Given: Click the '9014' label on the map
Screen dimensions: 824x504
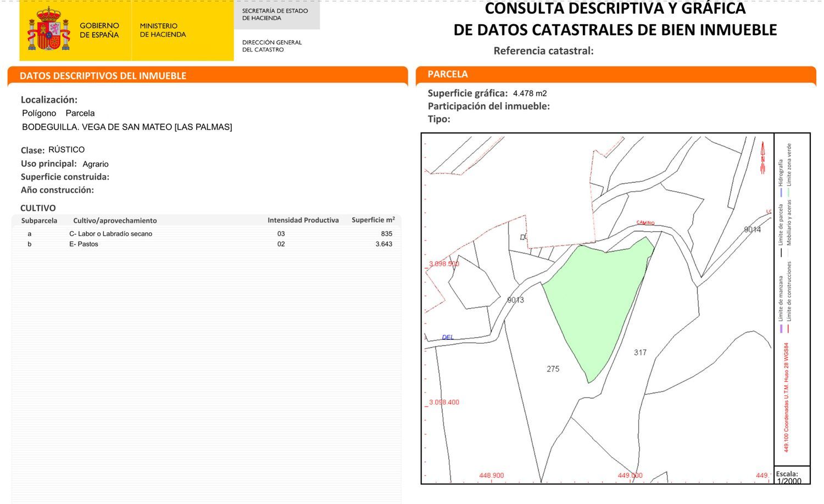Looking at the screenshot, I should (x=753, y=229).
